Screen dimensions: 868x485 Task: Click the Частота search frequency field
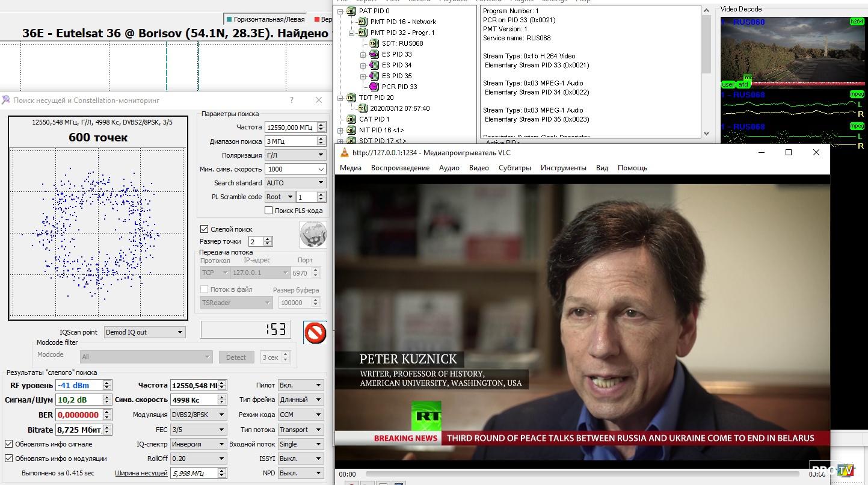point(290,128)
